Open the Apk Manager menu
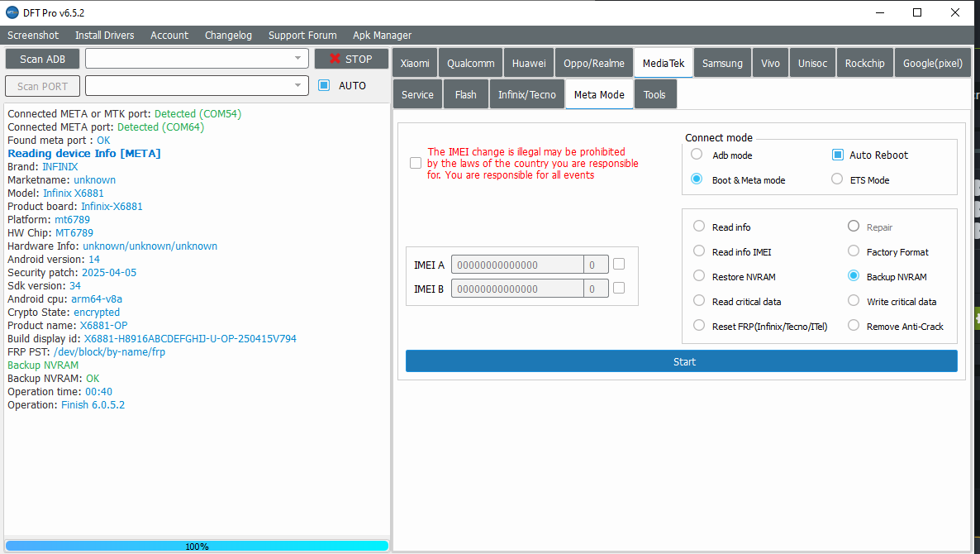This screenshot has height=554, width=980. (382, 36)
